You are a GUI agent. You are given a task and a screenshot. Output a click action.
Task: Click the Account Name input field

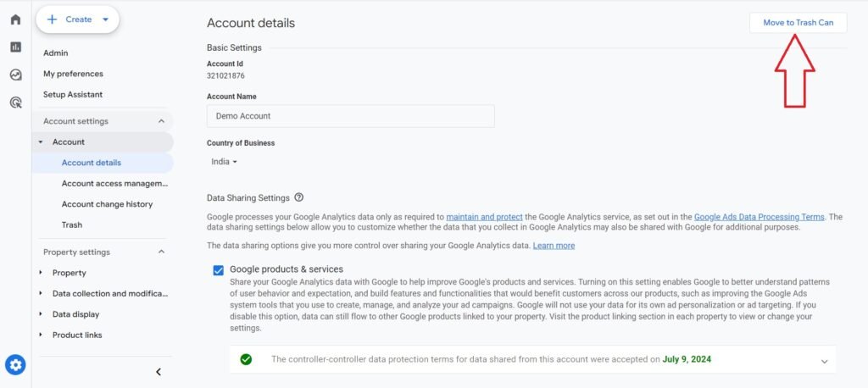point(350,116)
